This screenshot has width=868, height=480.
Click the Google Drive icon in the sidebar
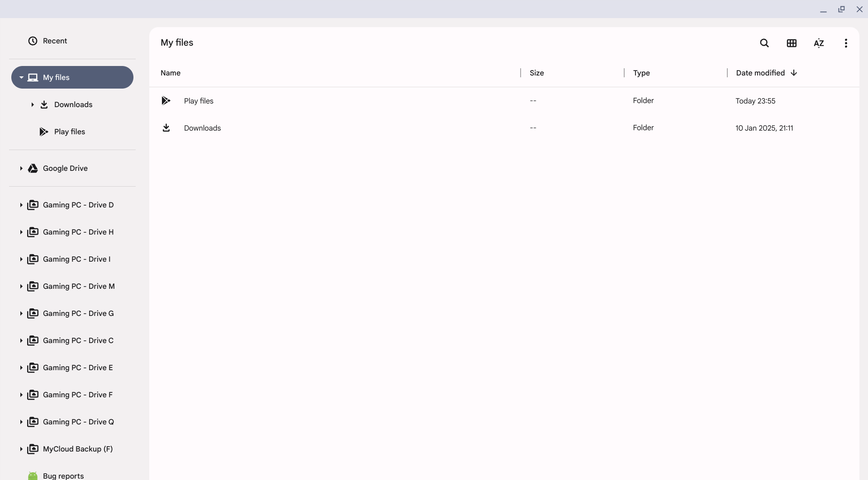(x=33, y=168)
